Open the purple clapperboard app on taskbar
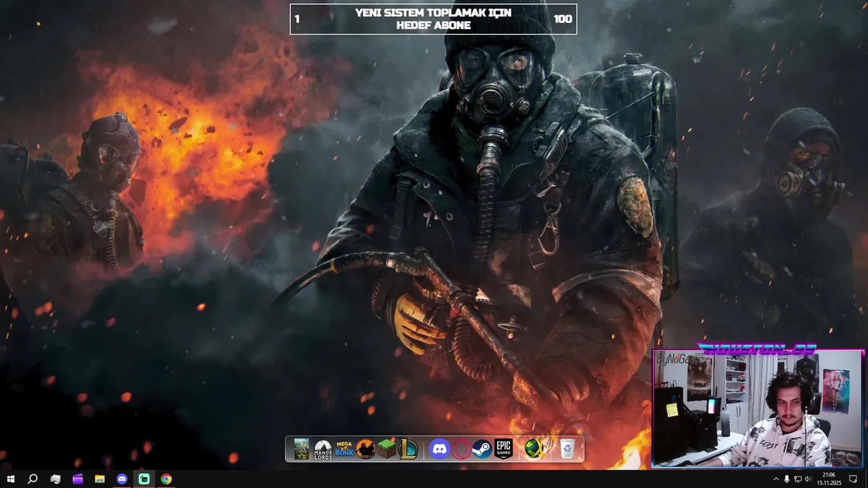Screen dimensions: 868x488 tap(78, 479)
